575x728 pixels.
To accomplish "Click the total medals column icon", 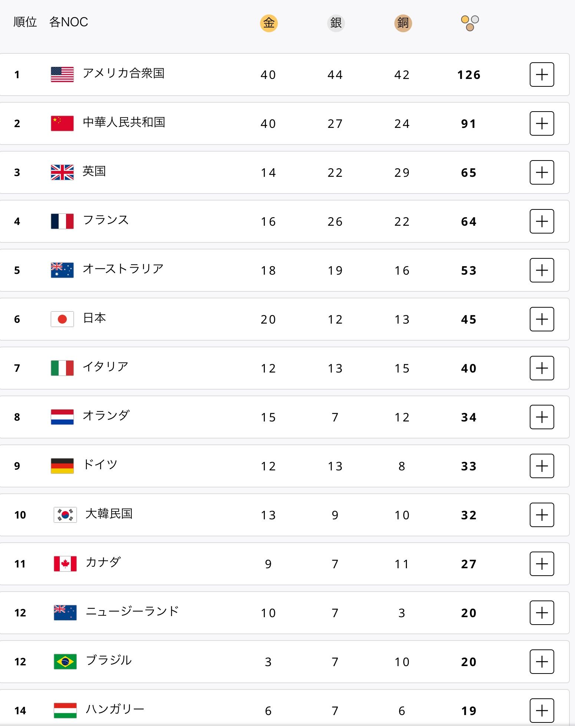I will [x=470, y=23].
